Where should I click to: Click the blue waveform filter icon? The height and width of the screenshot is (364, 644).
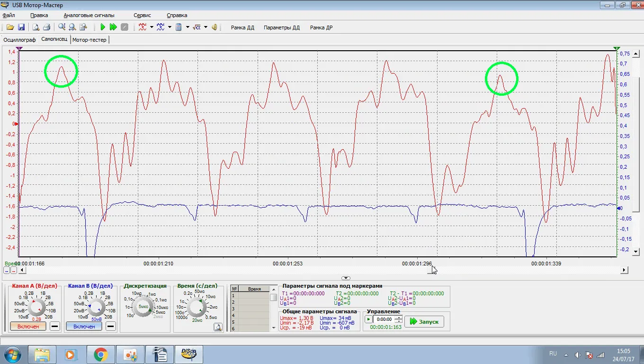tap(161, 27)
